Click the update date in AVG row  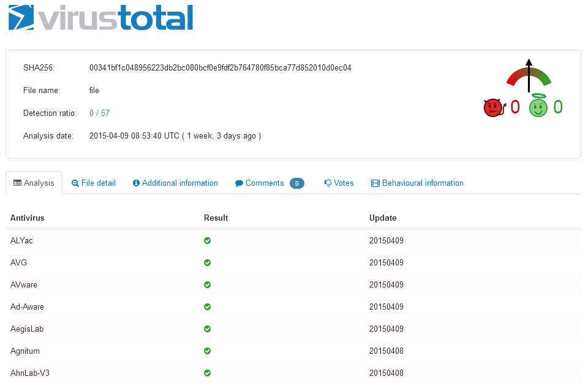pos(386,262)
